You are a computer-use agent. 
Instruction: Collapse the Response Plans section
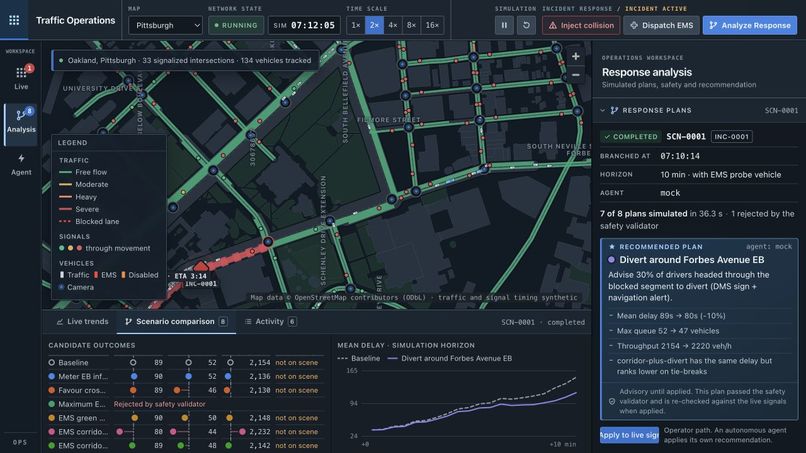(602, 111)
